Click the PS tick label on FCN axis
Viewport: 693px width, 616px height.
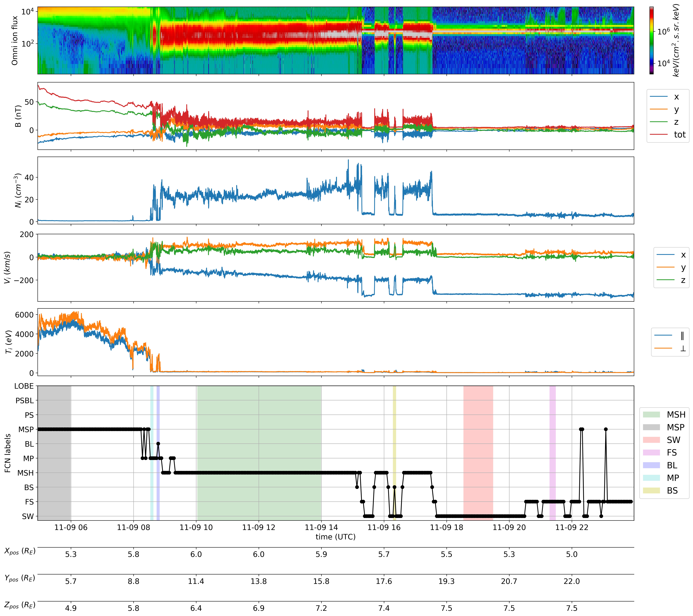click(29, 415)
